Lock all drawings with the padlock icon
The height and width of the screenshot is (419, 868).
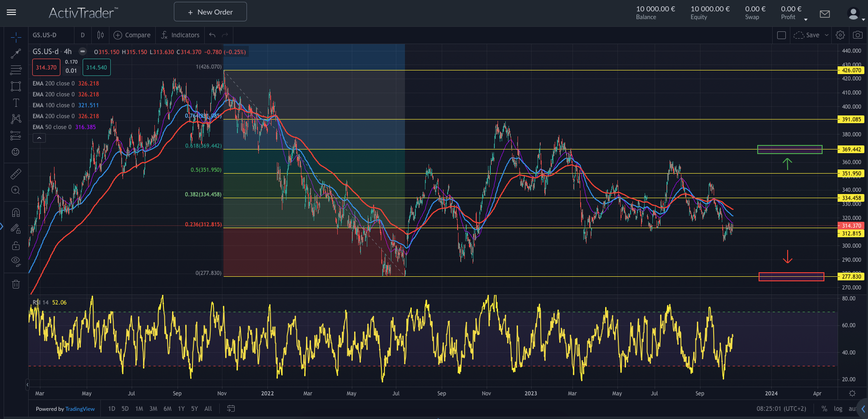(16, 245)
